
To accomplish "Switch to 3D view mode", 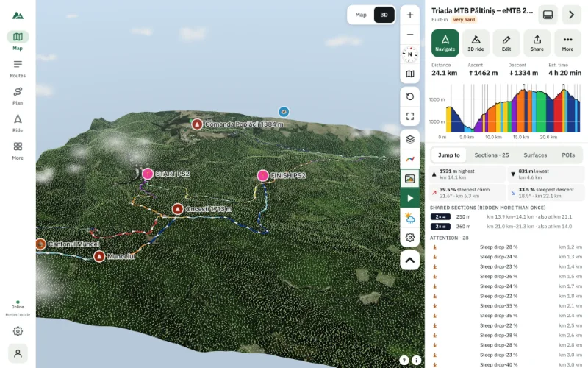I will click(x=384, y=15).
